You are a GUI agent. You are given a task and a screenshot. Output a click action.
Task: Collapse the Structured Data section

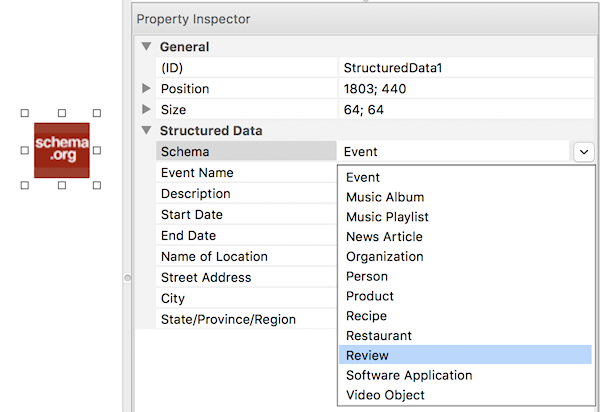147,130
